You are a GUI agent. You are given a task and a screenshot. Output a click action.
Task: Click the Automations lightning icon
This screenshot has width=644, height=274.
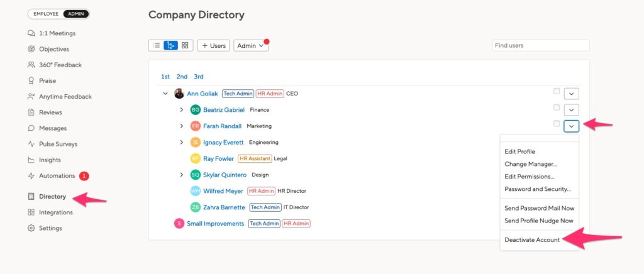[31, 175]
